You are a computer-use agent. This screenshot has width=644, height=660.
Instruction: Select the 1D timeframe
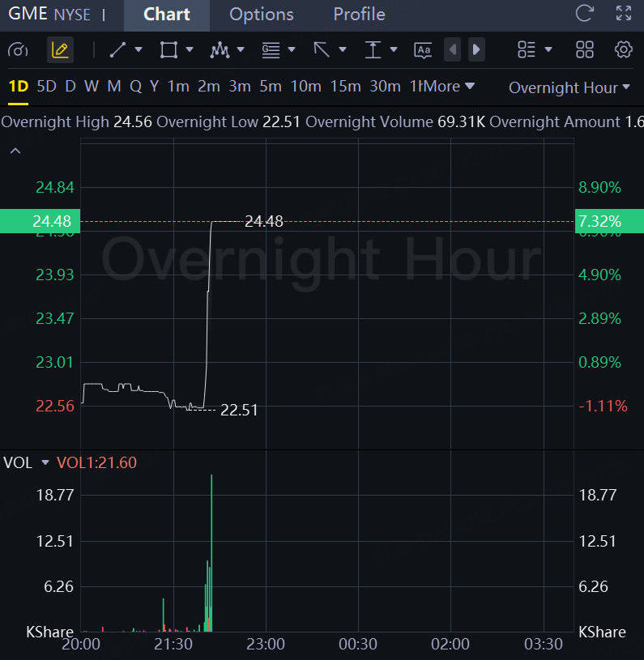[x=19, y=87]
